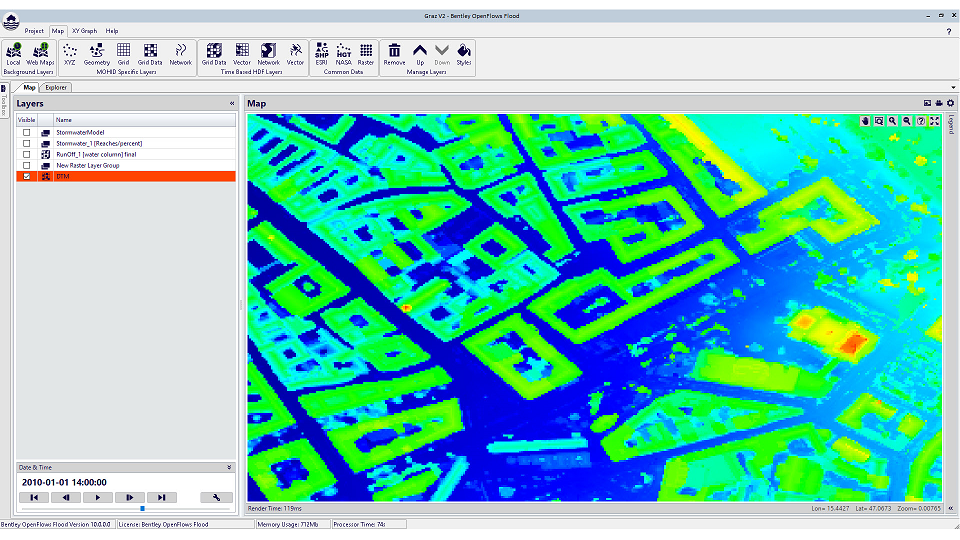This screenshot has height=540, width=960.
Task: Export map as image icon
Action: pos(927,103)
